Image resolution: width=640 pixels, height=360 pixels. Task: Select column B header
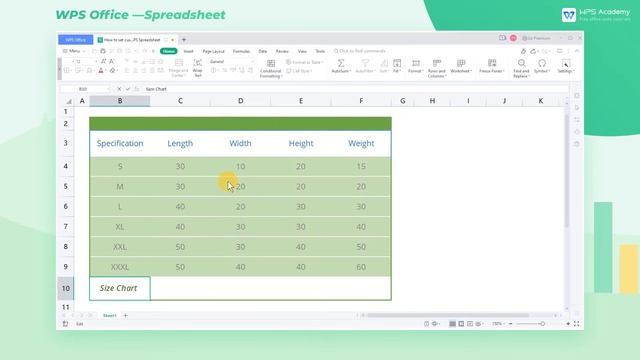pos(120,101)
